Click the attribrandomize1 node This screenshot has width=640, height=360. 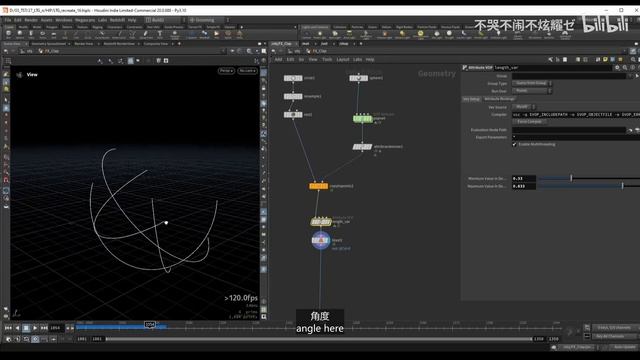click(362, 147)
